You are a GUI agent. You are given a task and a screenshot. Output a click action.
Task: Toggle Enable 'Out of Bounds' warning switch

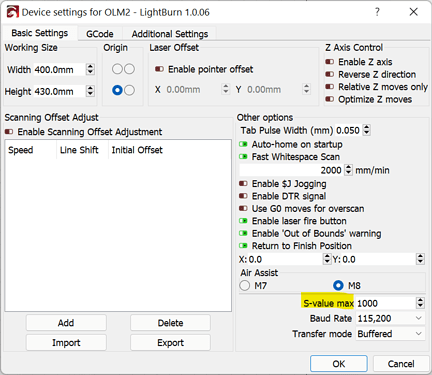pyautogui.click(x=243, y=233)
